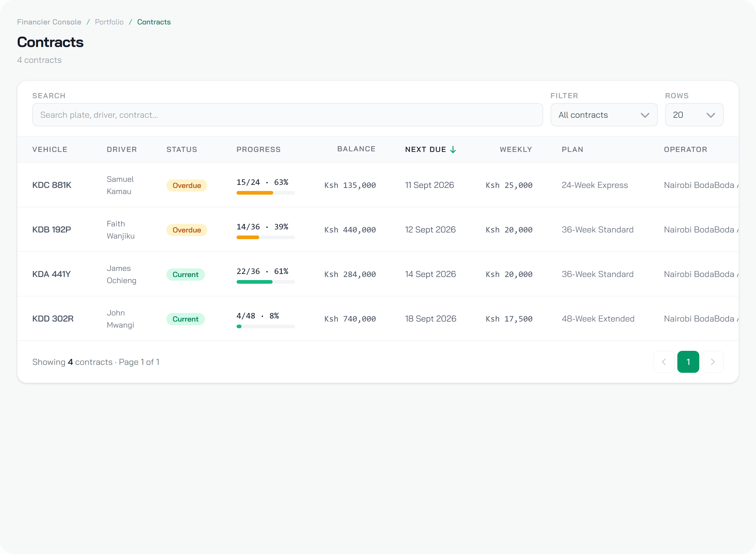Click in the search plate, driver, contract field
The width and height of the screenshot is (756, 554).
[287, 115]
